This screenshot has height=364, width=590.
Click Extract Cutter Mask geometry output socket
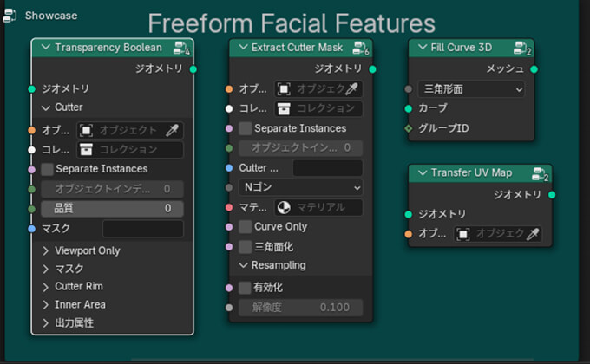point(372,69)
